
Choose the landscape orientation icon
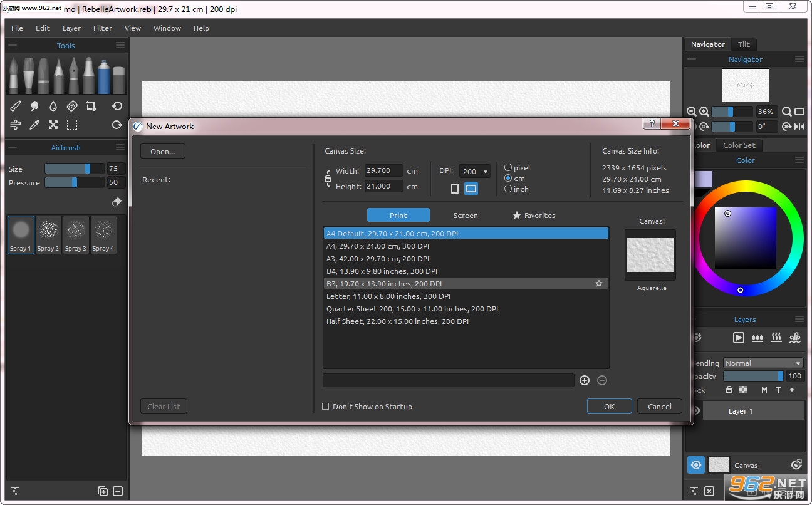pyautogui.click(x=471, y=188)
